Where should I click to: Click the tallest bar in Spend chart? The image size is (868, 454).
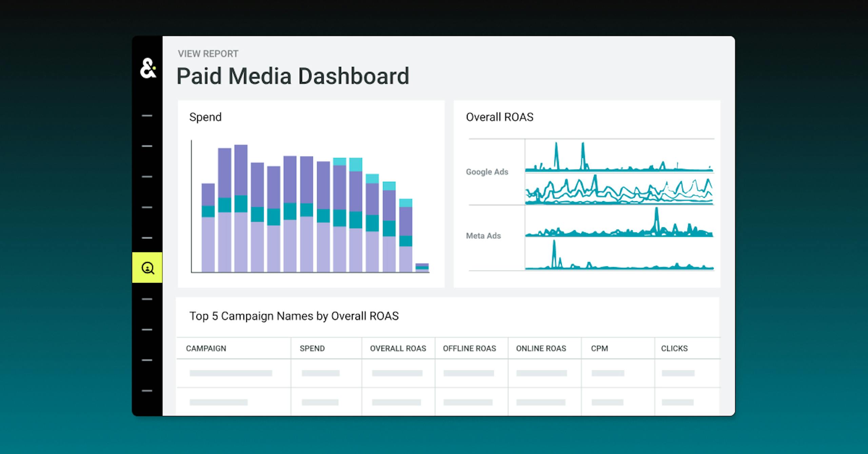click(x=241, y=207)
